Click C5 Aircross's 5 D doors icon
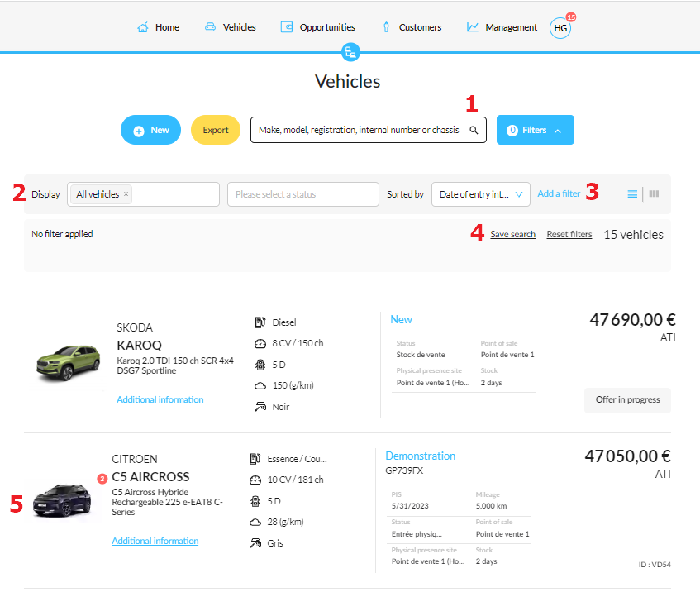Image resolution: width=700 pixels, height=597 pixels. [x=255, y=501]
